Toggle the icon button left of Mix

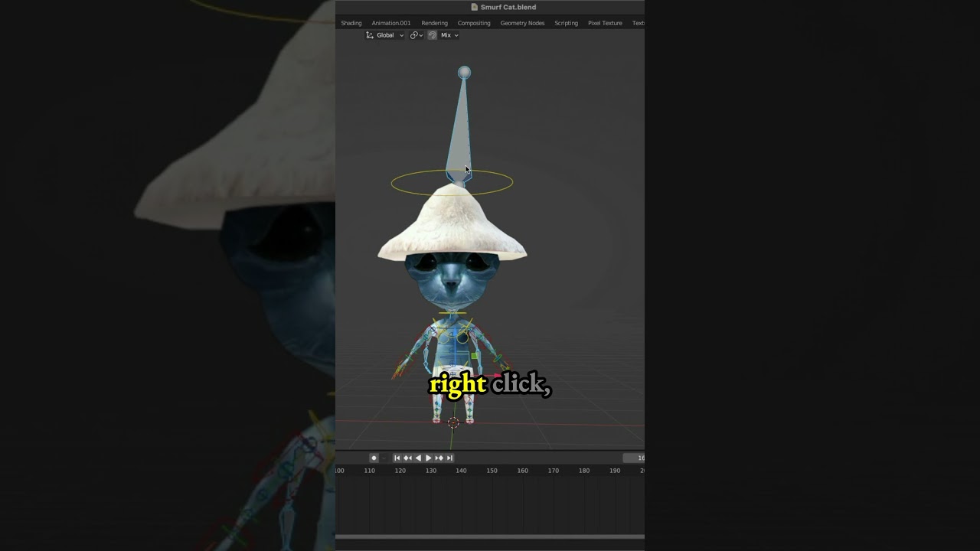[433, 35]
